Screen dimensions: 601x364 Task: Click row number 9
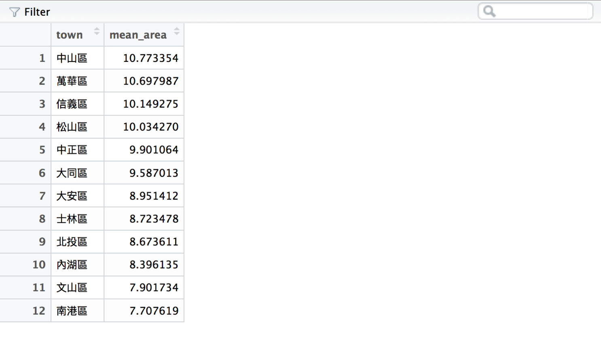pos(42,242)
